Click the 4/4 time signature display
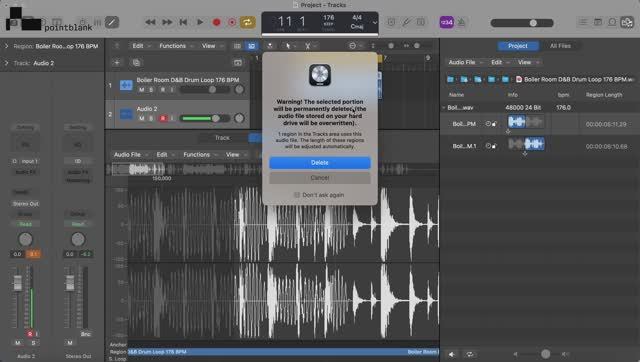Image resolution: width=640 pixels, height=362 pixels. pos(357,18)
